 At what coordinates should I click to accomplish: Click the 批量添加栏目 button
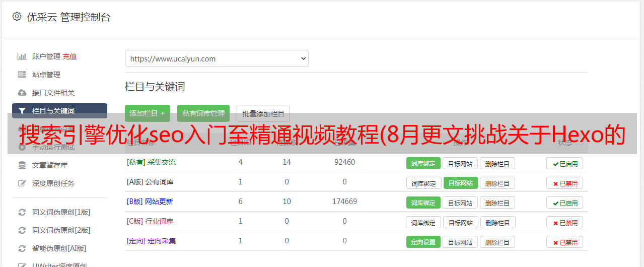263,113
